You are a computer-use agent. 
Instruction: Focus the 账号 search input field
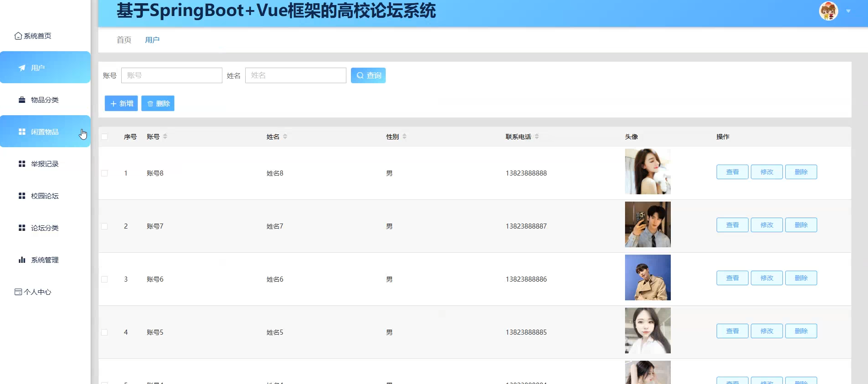(172, 75)
